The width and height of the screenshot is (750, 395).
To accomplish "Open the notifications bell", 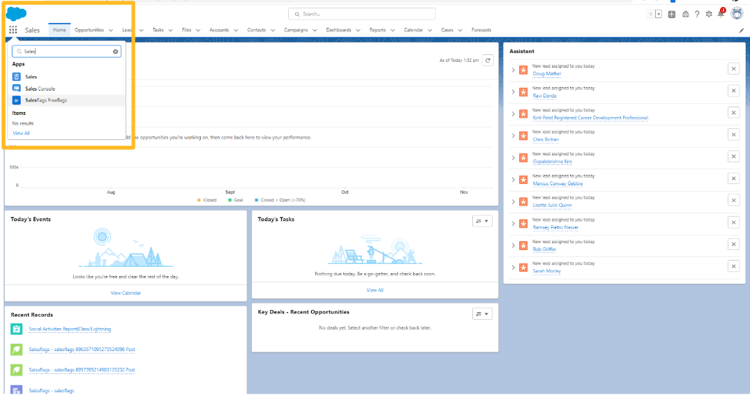I will [x=721, y=13].
